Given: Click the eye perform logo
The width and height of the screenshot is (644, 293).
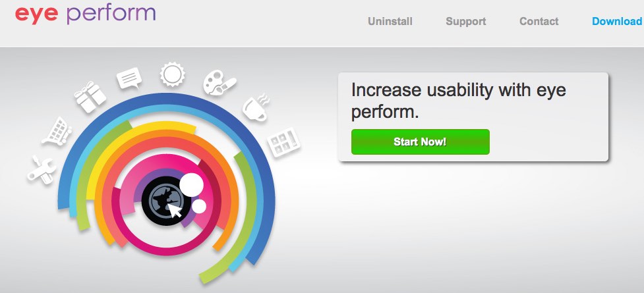Looking at the screenshot, I should click(86, 14).
